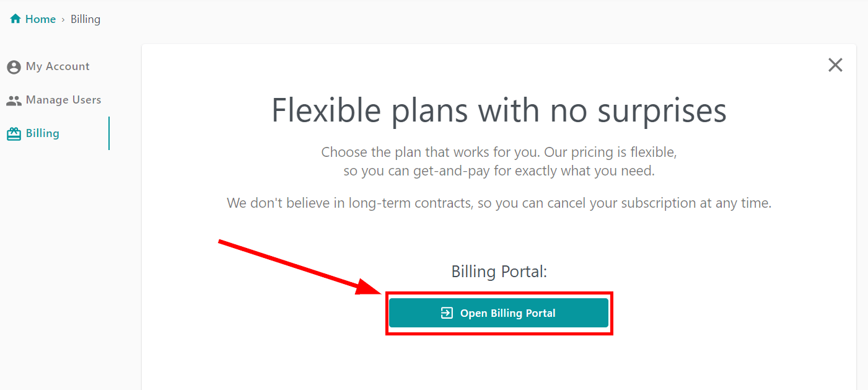The height and width of the screenshot is (390, 868).
Task: Click the long-term contracts sentence
Action: tap(499, 203)
